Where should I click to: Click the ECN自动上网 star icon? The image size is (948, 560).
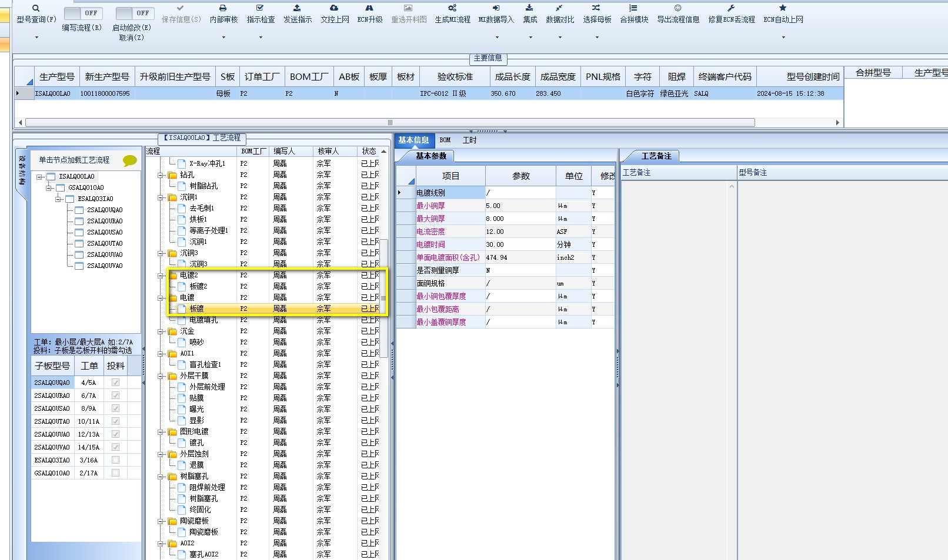coord(783,8)
